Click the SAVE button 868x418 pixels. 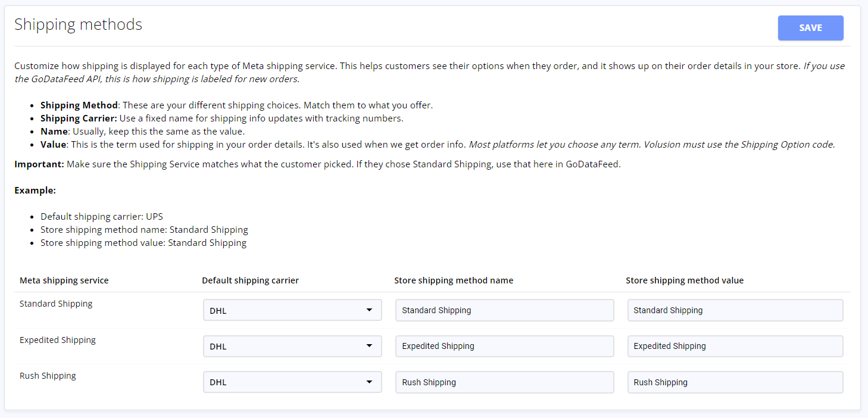810,28
